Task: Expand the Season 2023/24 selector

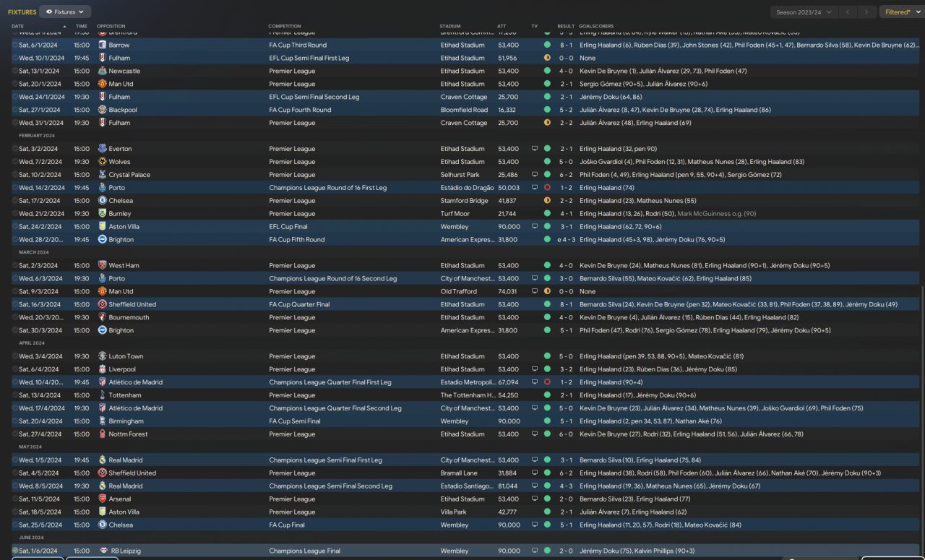Action: (804, 12)
